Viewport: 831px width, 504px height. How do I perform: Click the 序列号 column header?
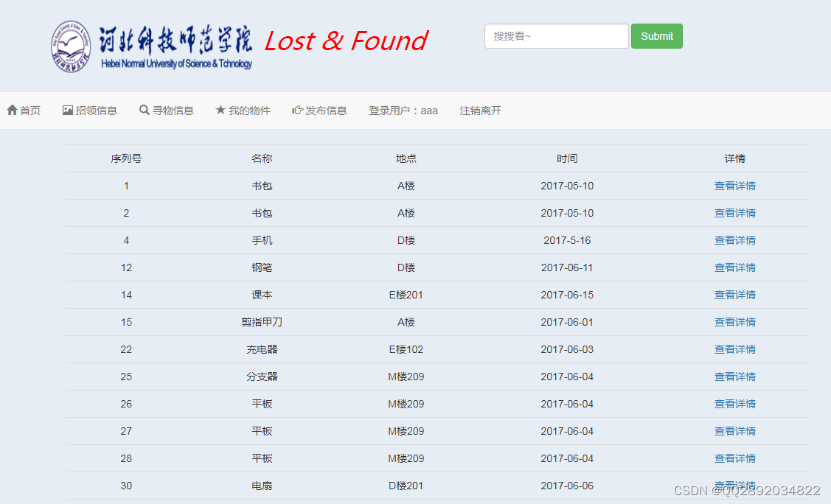point(126,158)
